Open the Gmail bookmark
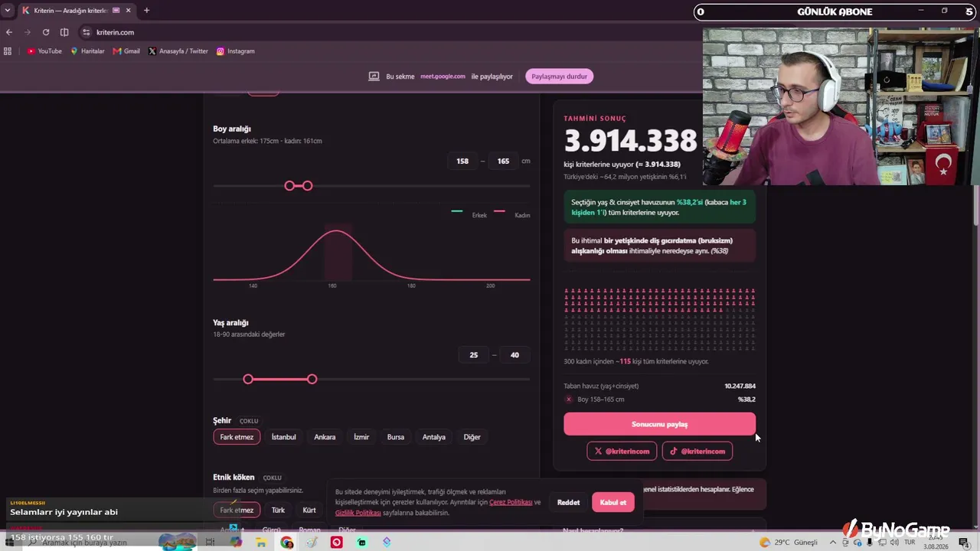The height and width of the screenshot is (551, 980). (126, 51)
